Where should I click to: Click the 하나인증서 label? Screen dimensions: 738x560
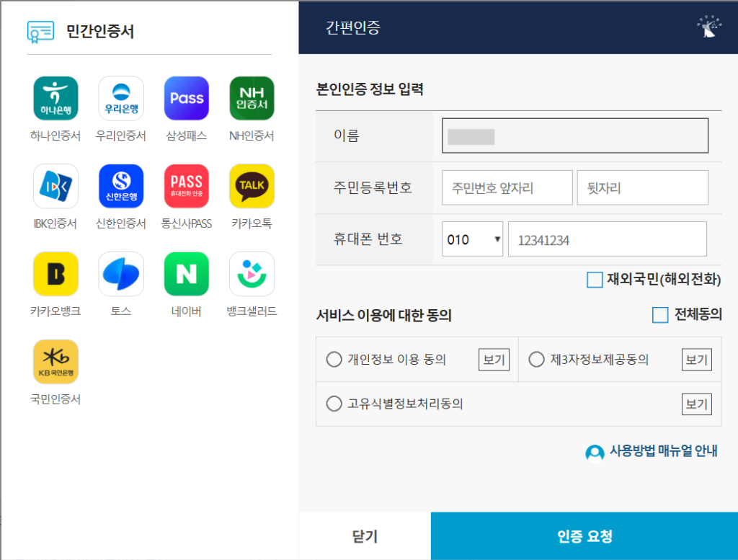point(55,136)
